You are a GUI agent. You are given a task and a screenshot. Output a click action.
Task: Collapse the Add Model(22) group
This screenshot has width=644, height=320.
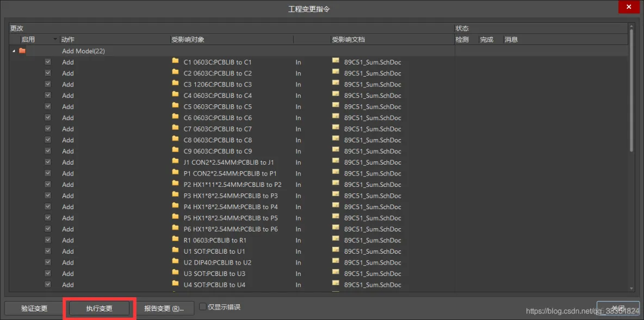point(14,51)
